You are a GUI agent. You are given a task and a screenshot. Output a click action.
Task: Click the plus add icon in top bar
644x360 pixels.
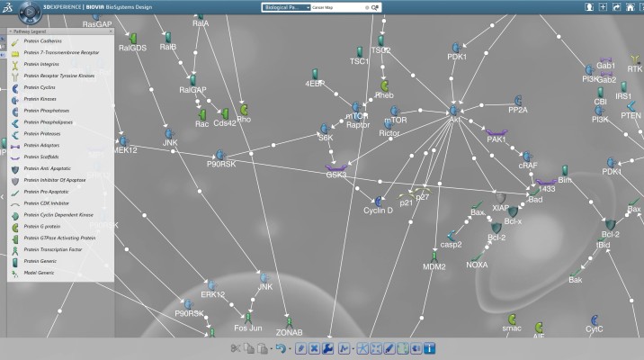[x=603, y=7]
